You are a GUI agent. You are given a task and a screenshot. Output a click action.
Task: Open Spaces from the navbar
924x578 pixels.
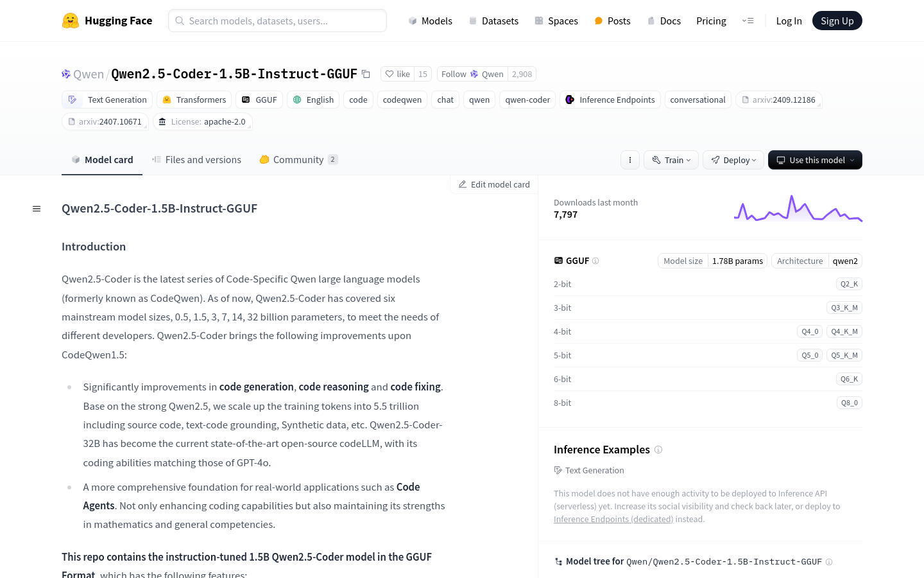pos(556,21)
